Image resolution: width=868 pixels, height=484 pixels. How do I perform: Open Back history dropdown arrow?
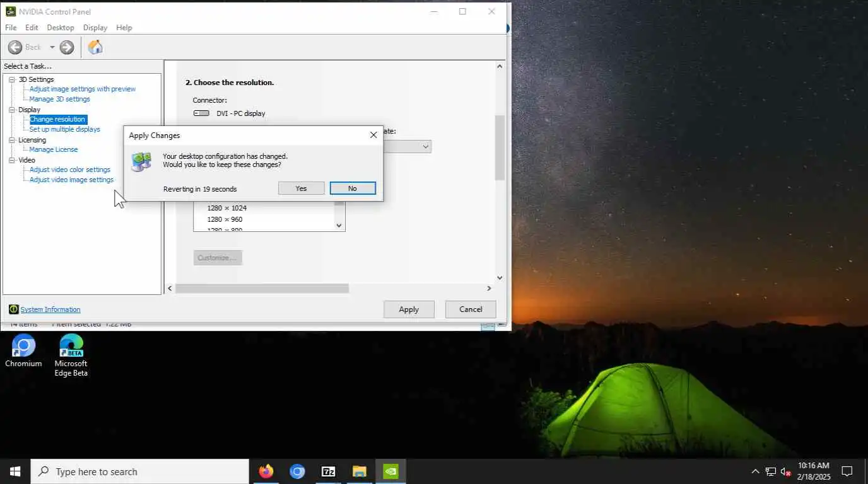click(x=52, y=47)
